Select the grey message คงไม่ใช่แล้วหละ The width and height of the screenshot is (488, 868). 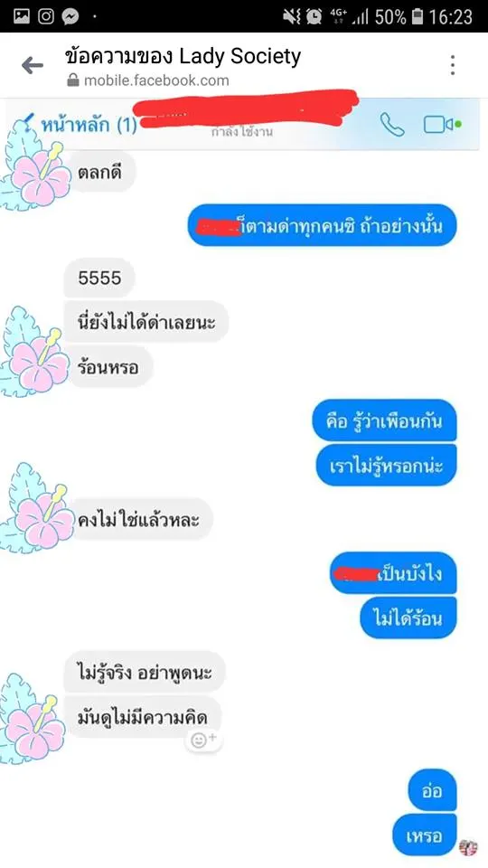pyautogui.click(x=138, y=519)
